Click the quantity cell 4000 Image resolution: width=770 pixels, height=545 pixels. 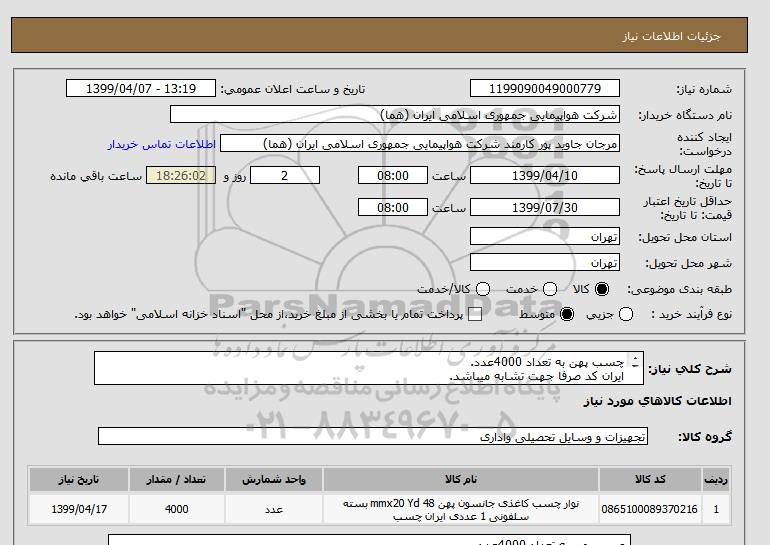pyautogui.click(x=176, y=509)
